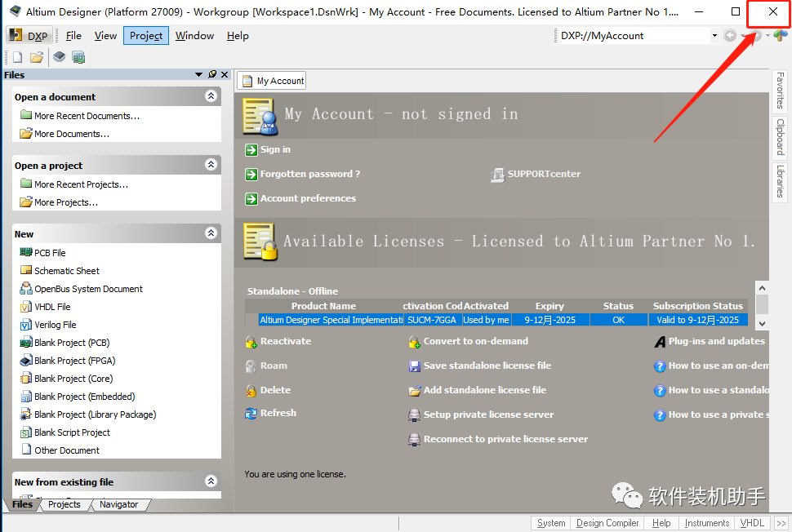The width and height of the screenshot is (792, 532).
Task: Click the Sign in link
Action: [275, 149]
